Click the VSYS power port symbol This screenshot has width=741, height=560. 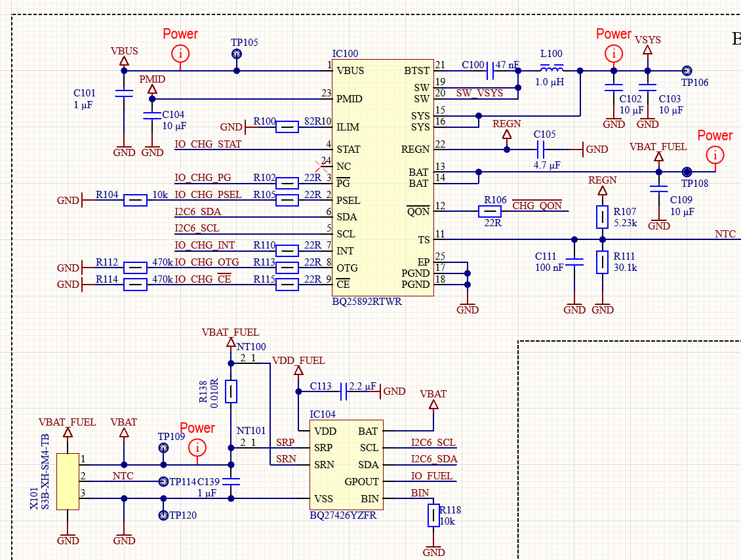point(647,50)
